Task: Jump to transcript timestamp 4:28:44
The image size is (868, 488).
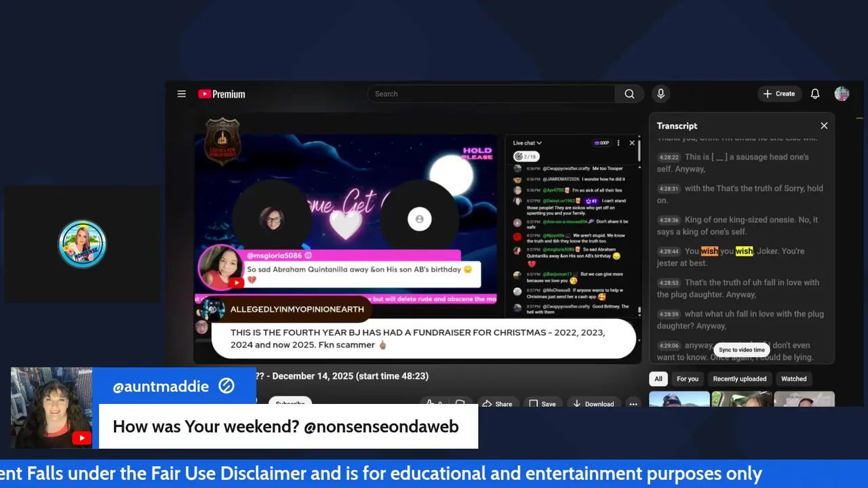Action: click(x=669, y=251)
